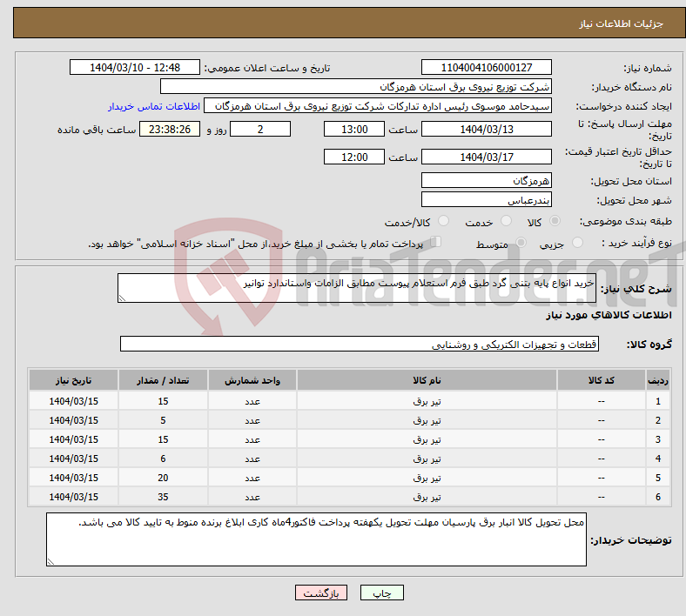The width and height of the screenshot is (686, 616).
Task: Click the price validity time 12:00
Action: [354, 157]
